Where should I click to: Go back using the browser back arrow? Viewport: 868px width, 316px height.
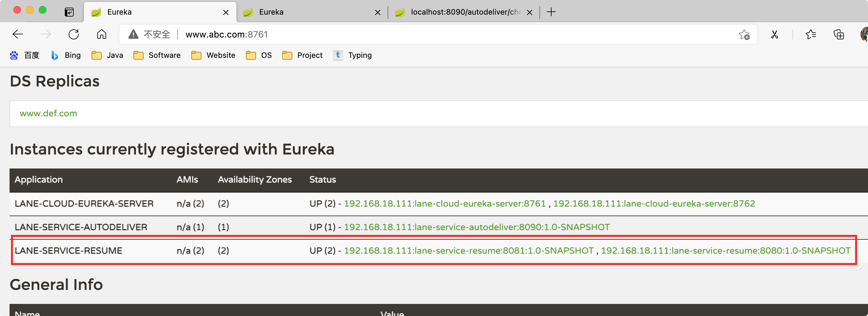17,34
